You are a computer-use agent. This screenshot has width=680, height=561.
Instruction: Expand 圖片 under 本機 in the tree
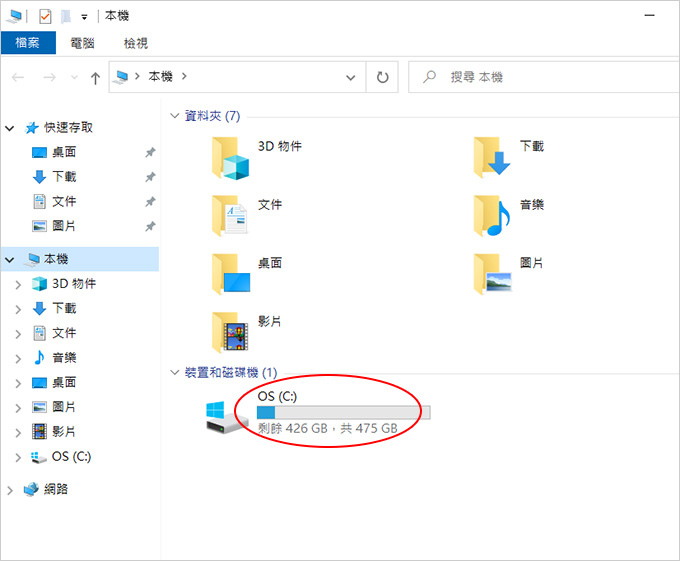(x=18, y=408)
